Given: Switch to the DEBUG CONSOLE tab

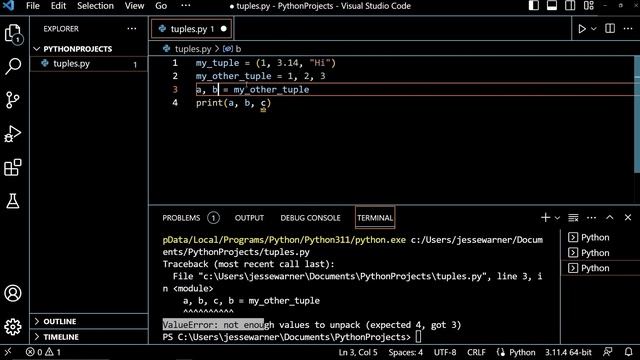Looking at the screenshot, I should tap(310, 218).
